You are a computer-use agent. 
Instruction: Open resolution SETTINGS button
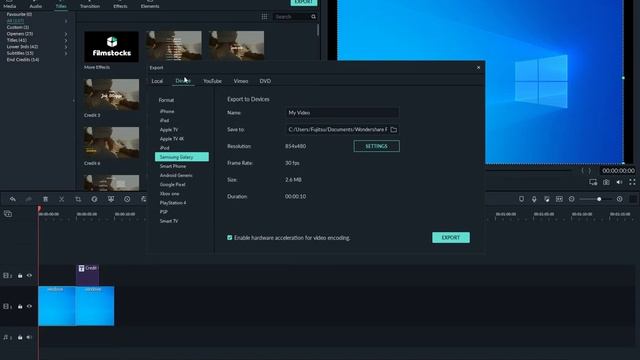tap(376, 146)
